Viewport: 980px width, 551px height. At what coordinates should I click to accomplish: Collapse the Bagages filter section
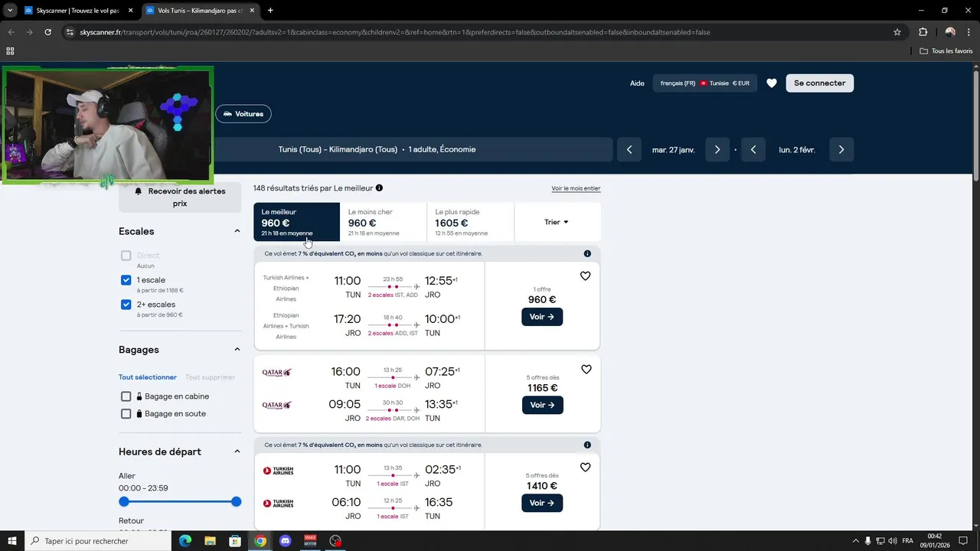click(x=237, y=350)
